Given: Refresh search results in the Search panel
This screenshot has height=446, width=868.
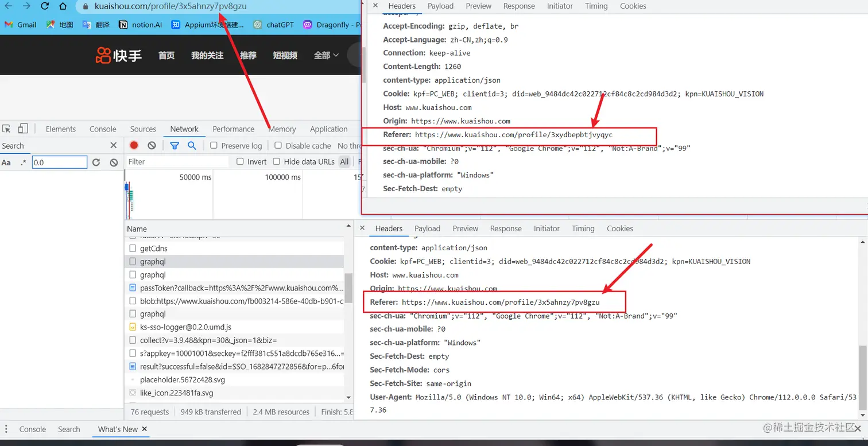Looking at the screenshot, I should 96,162.
